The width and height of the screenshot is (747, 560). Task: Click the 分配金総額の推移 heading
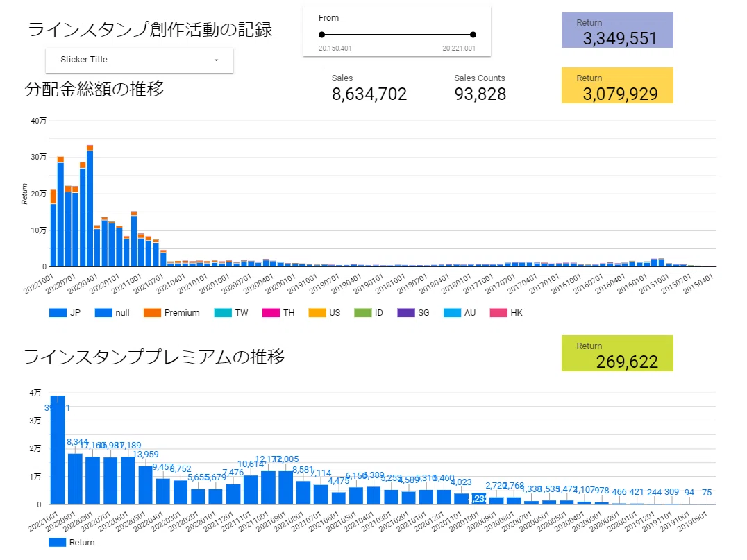(94, 89)
